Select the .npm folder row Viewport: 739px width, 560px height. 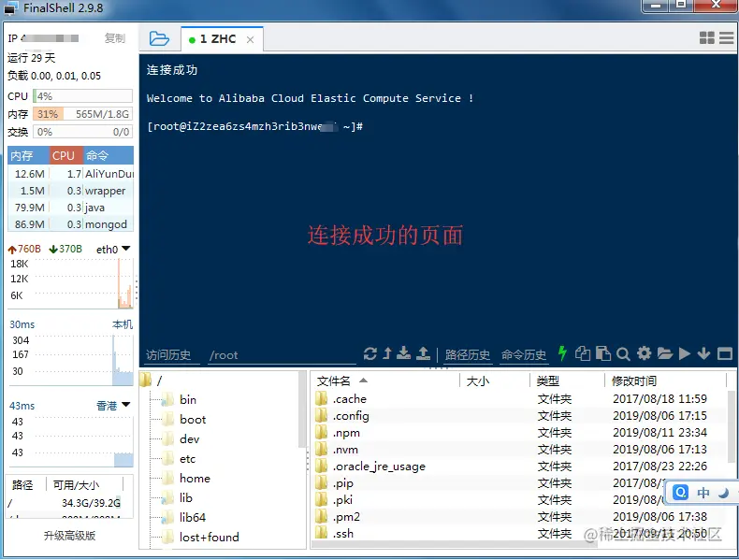tap(520, 433)
